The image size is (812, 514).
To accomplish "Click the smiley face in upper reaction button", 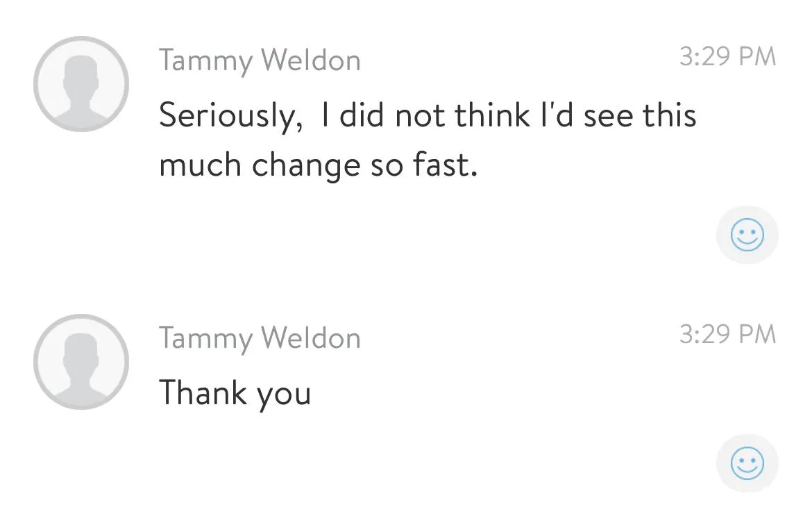I will coord(747,235).
